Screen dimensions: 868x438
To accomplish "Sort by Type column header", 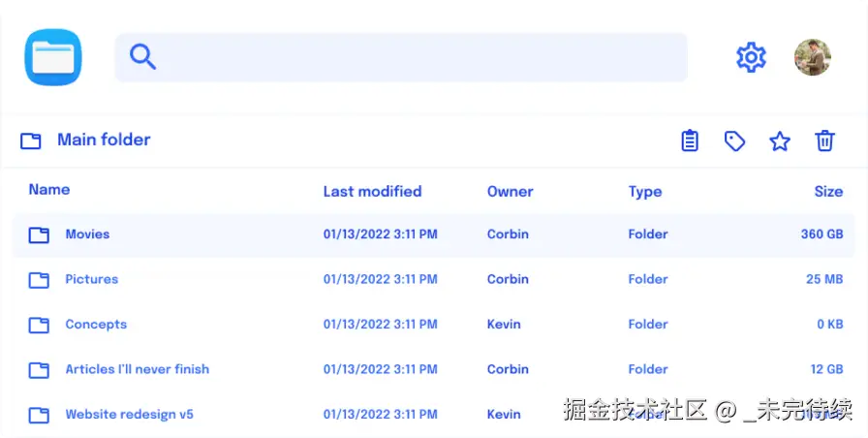I will 644,192.
